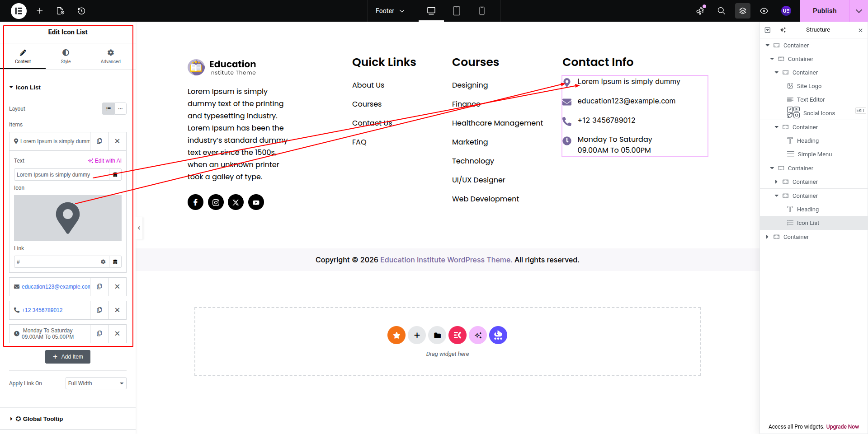Toggle preview changes eye icon
The height and width of the screenshot is (434, 868).
pos(764,11)
